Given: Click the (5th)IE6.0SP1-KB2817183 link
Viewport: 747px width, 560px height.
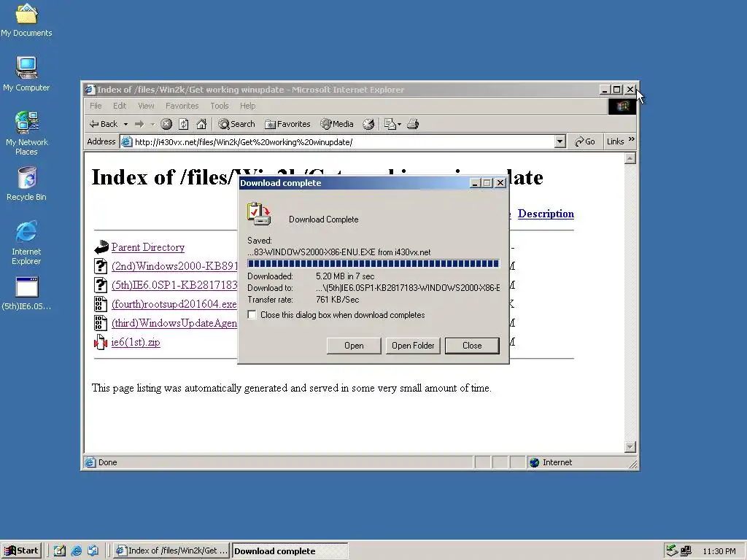Looking at the screenshot, I should click(174, 285).
